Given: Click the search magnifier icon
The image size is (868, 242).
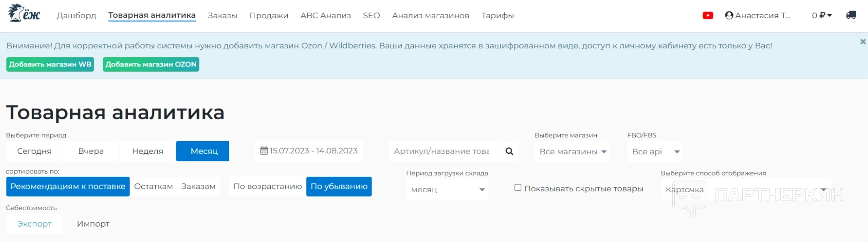Looking at the screenshot, I should pos(509,151).
